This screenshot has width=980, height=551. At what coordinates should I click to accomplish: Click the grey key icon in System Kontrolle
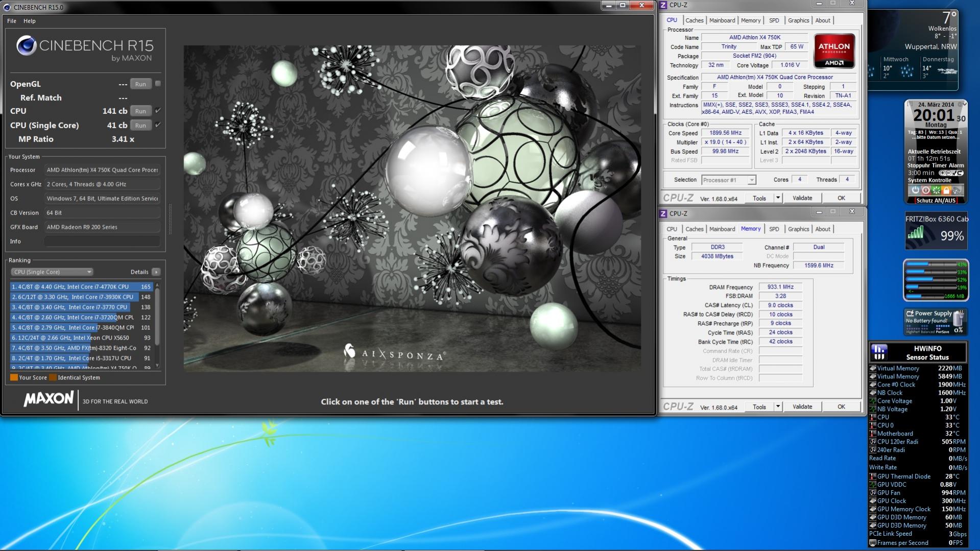(957, 190)
